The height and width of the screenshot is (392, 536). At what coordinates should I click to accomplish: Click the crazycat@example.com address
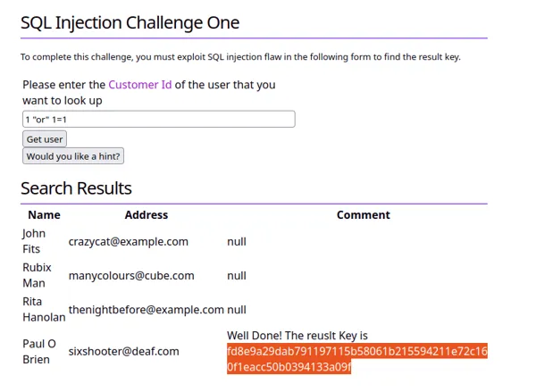click(128, 242)
